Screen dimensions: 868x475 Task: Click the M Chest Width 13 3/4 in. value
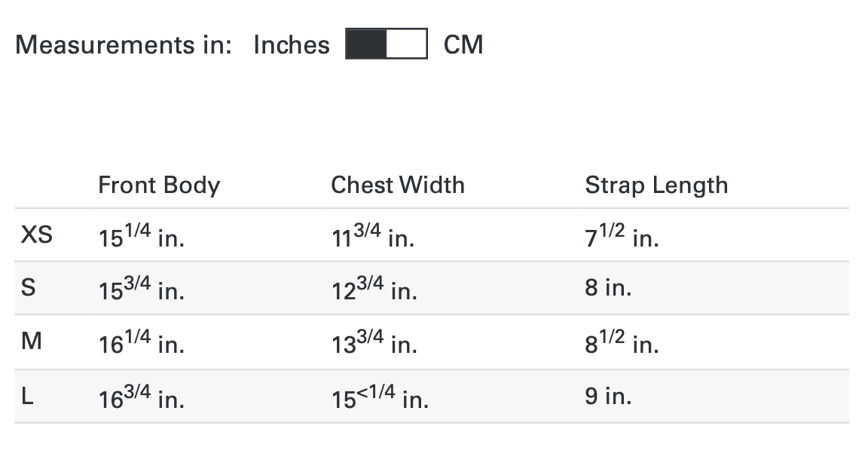tap(374, 343)
